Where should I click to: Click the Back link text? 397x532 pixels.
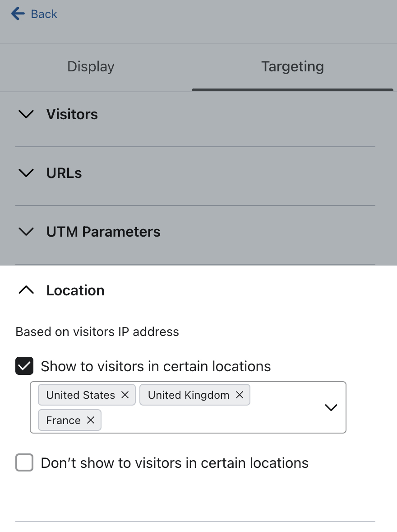pos(44,14)
